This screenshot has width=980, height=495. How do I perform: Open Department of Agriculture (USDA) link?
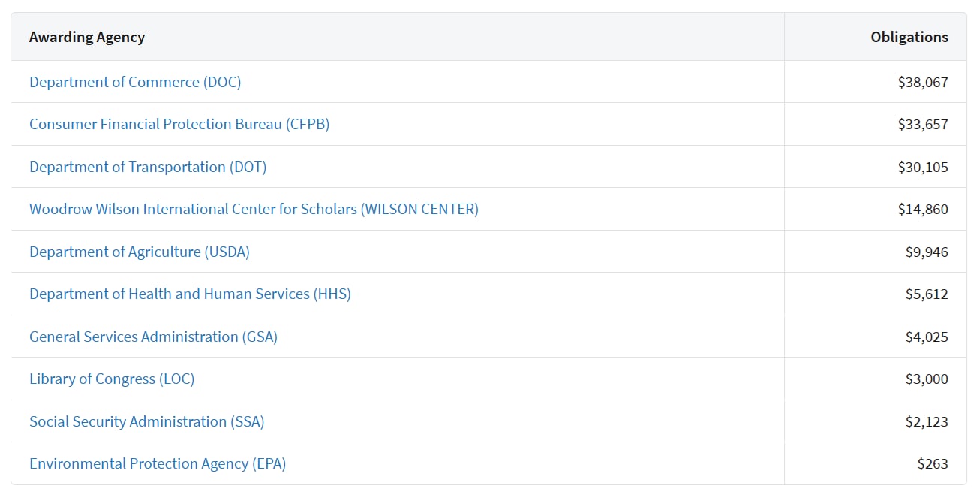(x=140, y=252)
